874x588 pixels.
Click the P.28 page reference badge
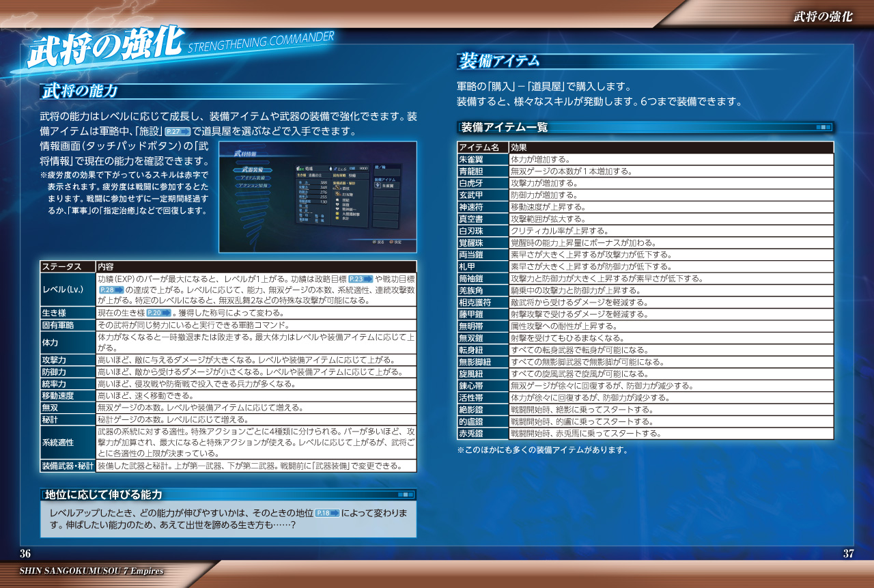(111, 290)
